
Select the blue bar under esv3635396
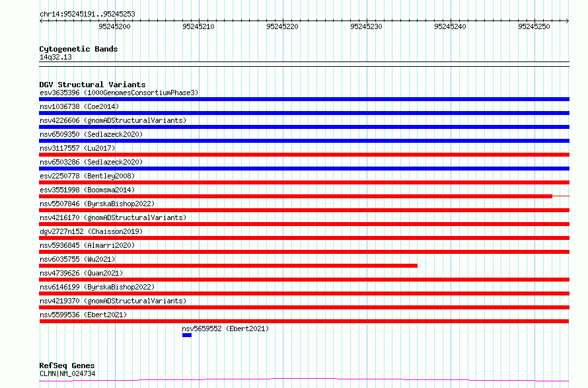click(x=304, y=99)
